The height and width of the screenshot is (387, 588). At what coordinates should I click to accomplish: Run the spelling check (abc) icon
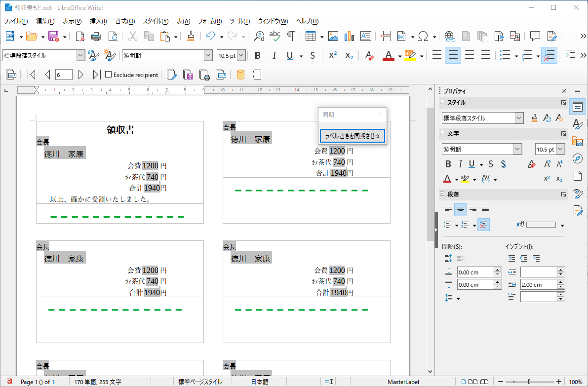[x=275, y=37]
